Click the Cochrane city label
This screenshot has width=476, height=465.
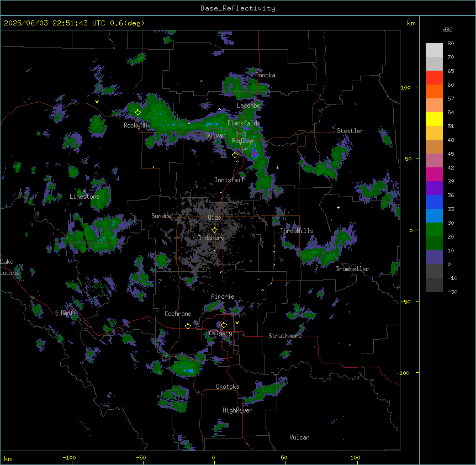[x=178, y=314]
